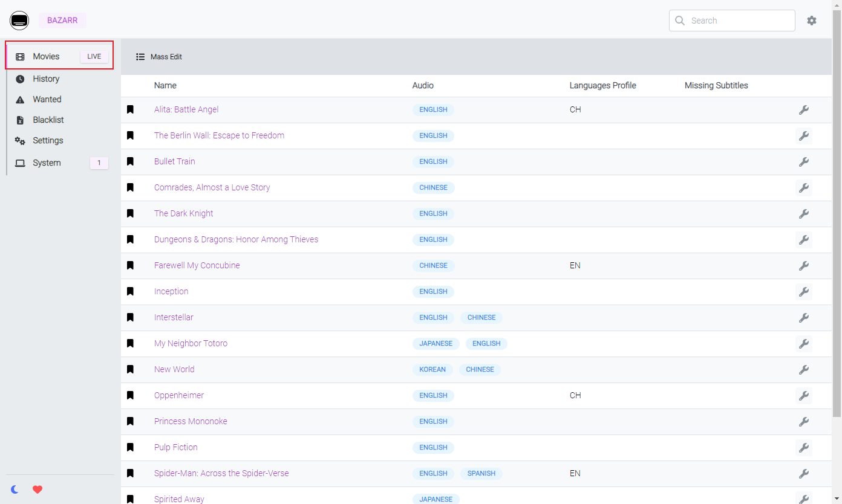Click the Languages Profile column header

click(x=603, y=85)
